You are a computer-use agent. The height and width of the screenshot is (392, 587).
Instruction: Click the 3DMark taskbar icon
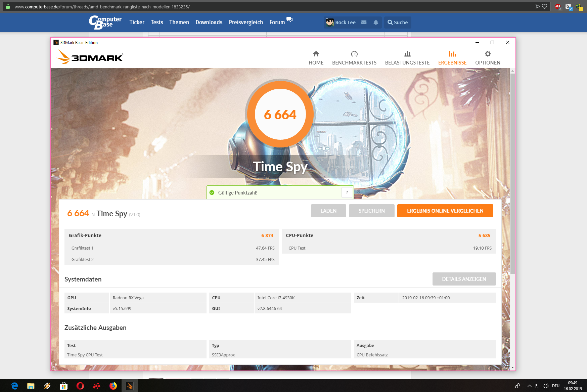[x=130, y=386]
